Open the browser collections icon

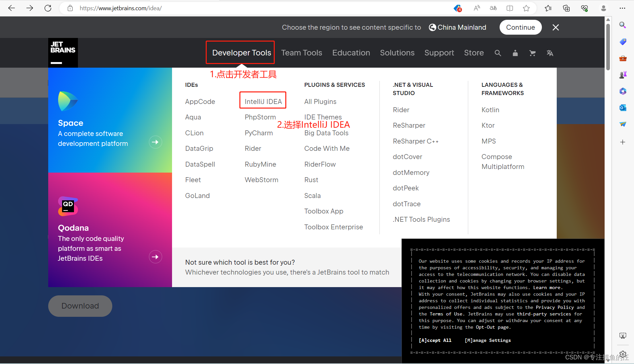click(566, 8)
